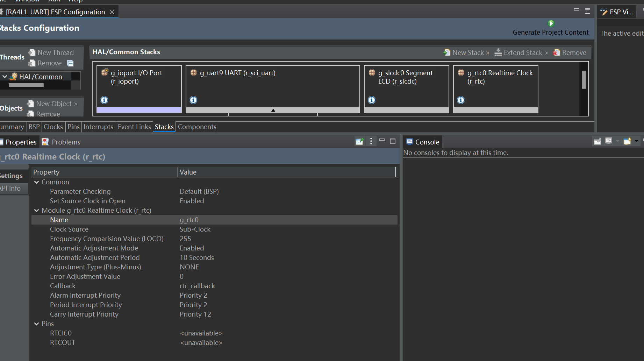Click Clock Source value Sub-Clock
644x361 pixels.
point(195,229)
